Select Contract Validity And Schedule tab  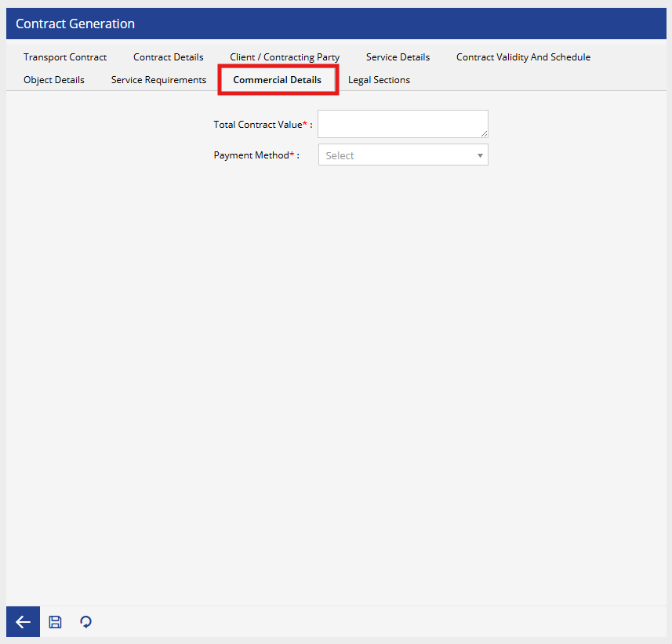(523, 57)
